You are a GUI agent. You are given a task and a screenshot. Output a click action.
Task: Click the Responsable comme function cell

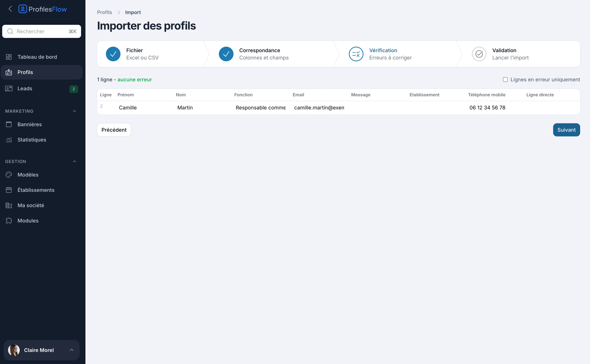click(260, 108)
